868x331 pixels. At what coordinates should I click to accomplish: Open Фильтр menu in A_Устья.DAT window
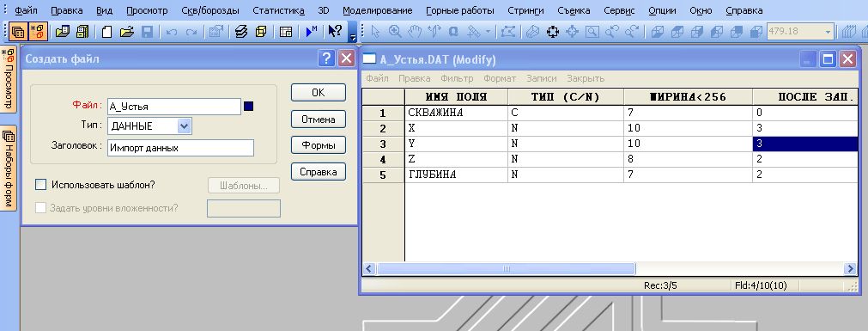pos(458,79)
